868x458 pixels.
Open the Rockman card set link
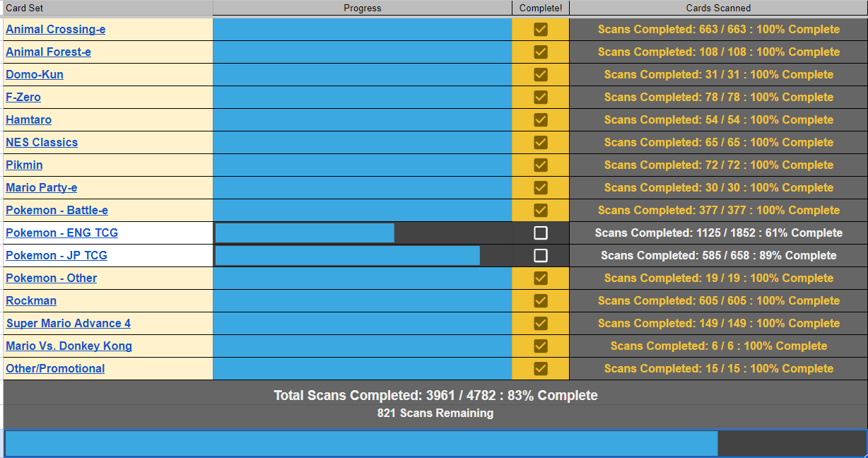pyautogui.click(x=31, y=300)
